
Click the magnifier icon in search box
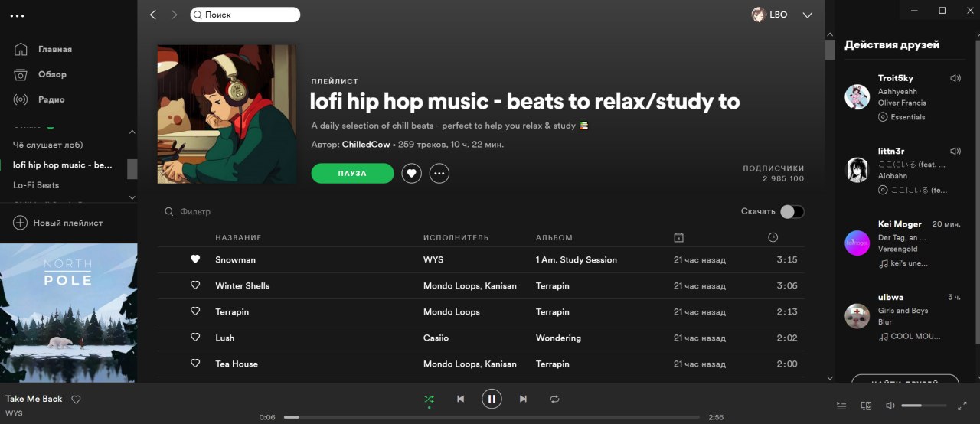pos(198,15)
